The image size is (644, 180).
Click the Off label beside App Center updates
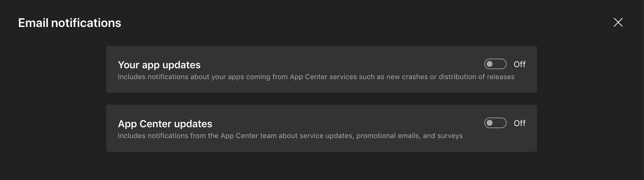[520, 123]
